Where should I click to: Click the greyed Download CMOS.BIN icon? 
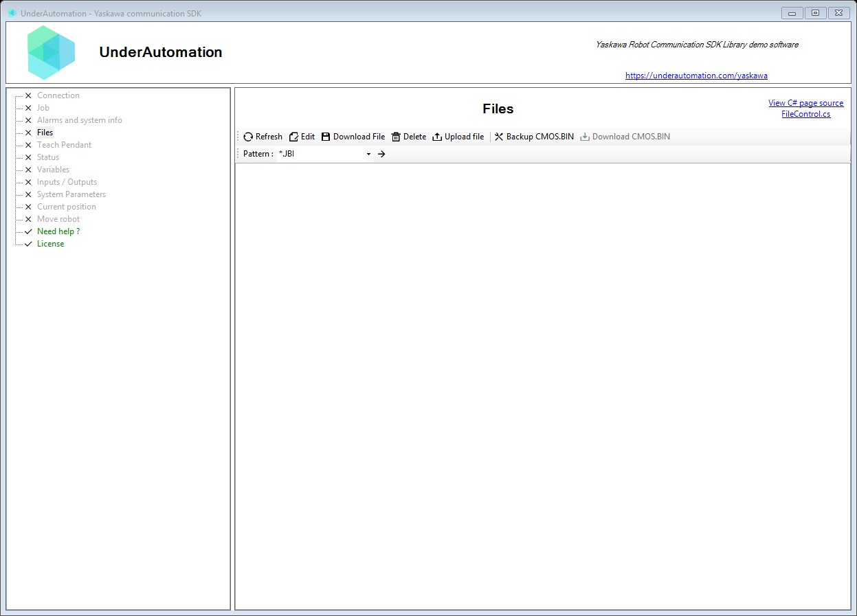tap(585, 137)
